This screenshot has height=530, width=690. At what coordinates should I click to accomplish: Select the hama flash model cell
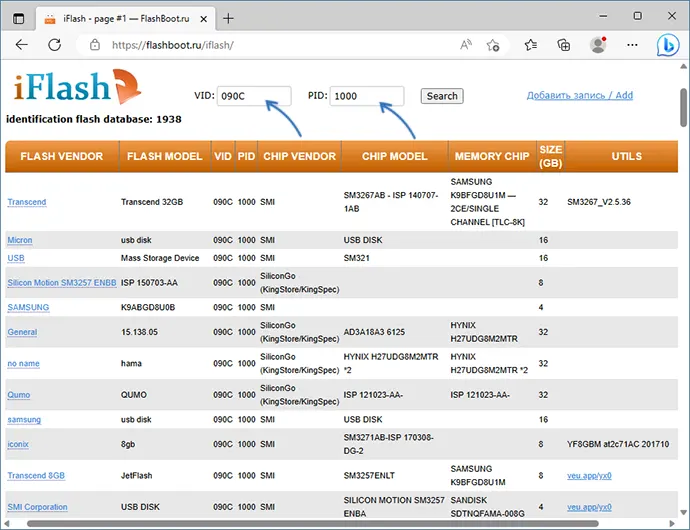pos(131,364)
